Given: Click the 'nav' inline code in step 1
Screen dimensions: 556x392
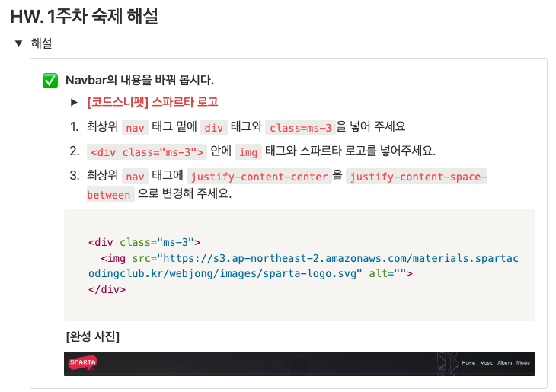Looking at the screenshot, I should (135, 128).
